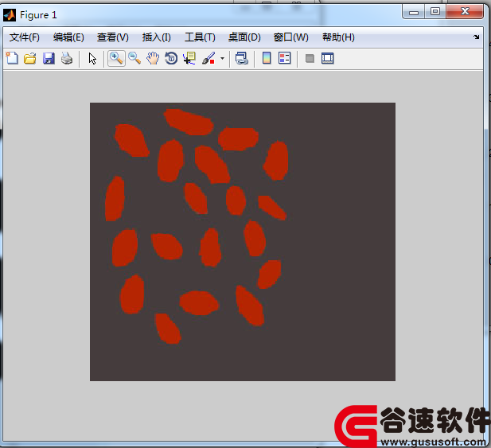Viewport: 491px width, 448px height.
Task: Click the MATLAB logo in title bar
Action: pos(10,14)
